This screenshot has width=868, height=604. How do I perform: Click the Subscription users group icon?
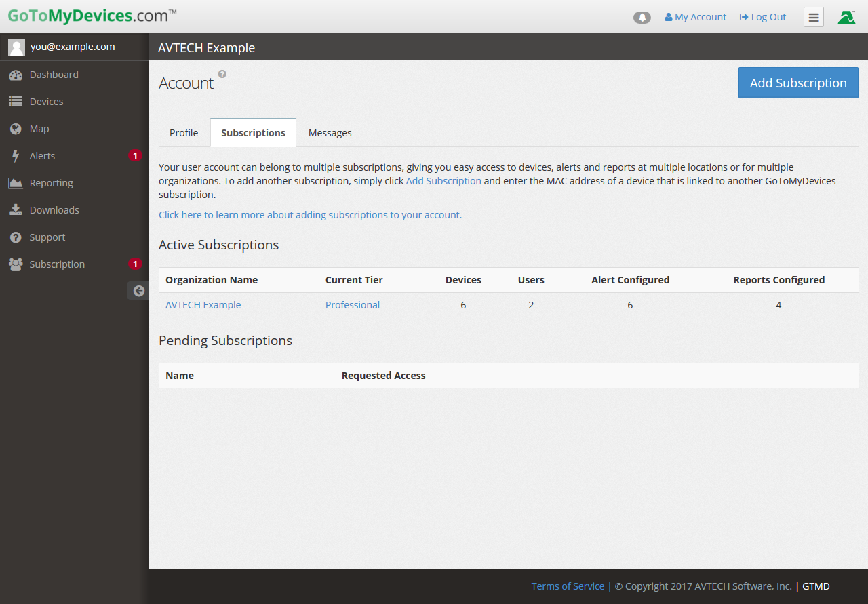pyautogui.click(x=16, y=264)
